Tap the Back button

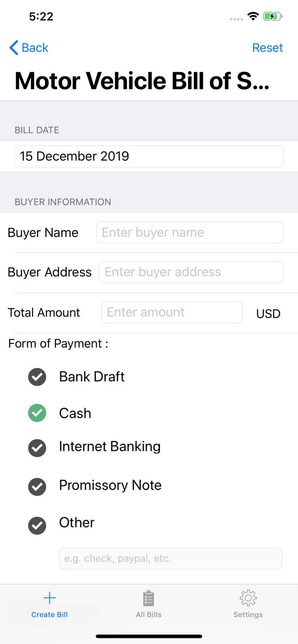tap(28, 48)
